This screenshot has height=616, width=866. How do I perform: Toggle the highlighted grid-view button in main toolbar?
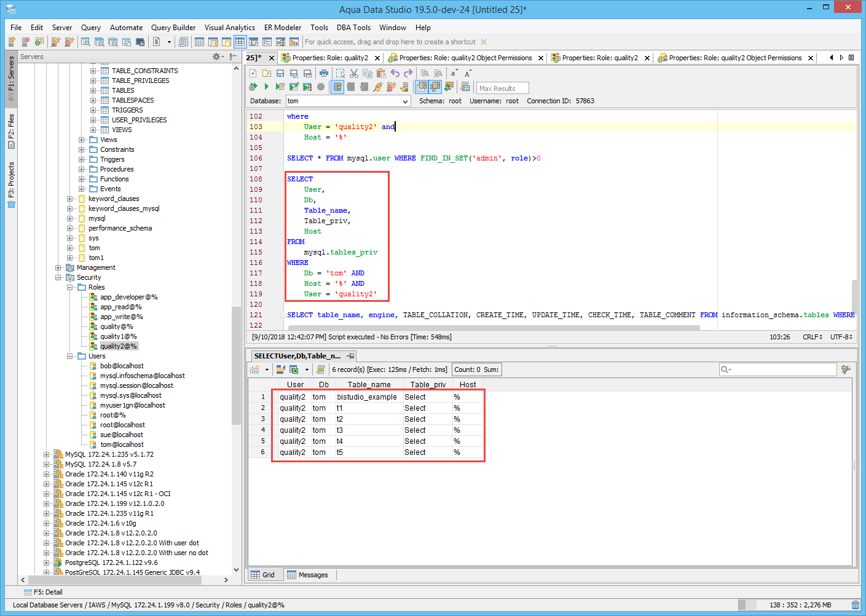[240, 42]
